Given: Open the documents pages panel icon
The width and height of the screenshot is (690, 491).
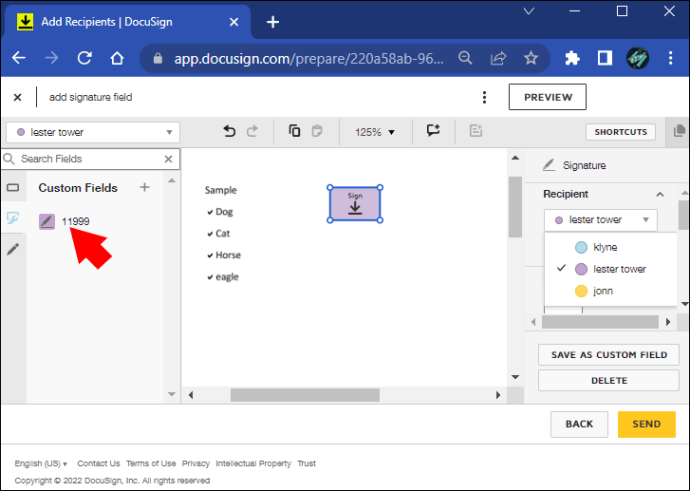Looking at the screenshot, I should pyautogui.click(x=679, y=131).
